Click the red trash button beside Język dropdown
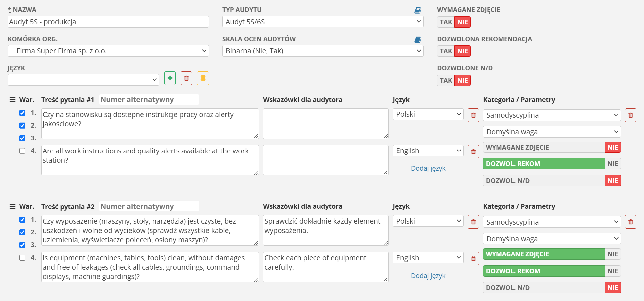Viewport: 644px width, 301px height. click(x=186, y=78)
